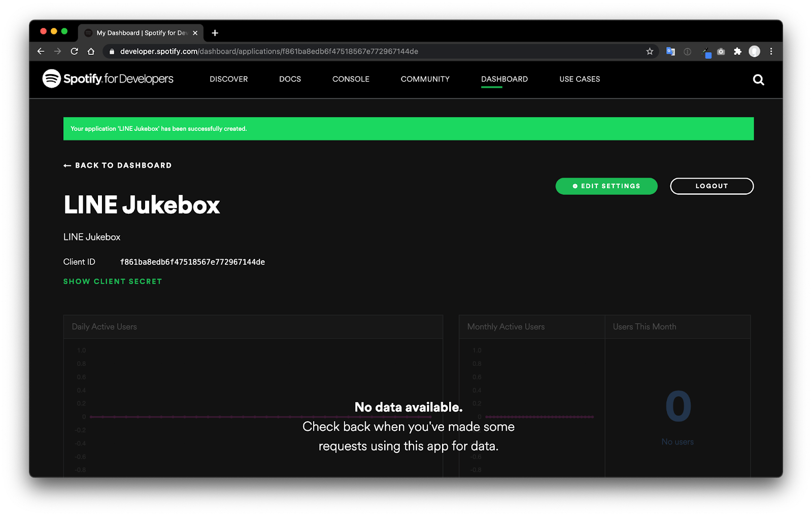Click the Daily Active Users panel title
The image size is (812, 516).
pyautogui.click(x=105, y=327)
